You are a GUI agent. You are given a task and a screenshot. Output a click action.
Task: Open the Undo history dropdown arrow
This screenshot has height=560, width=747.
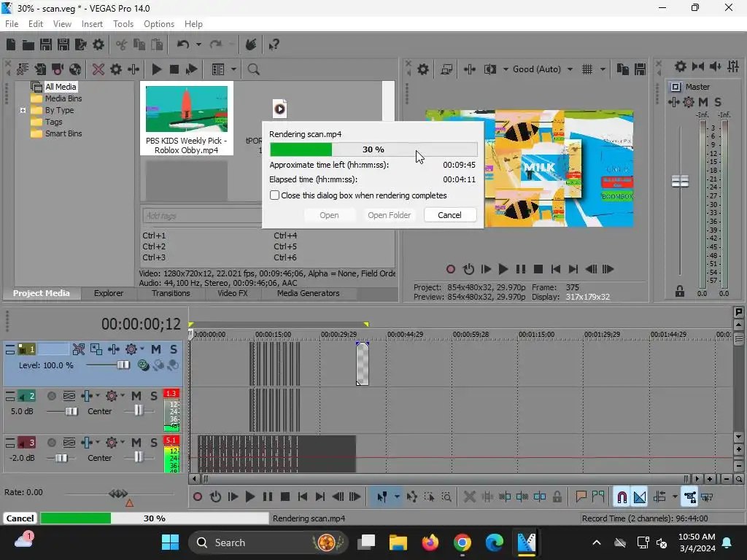click(x=198, y=44)
